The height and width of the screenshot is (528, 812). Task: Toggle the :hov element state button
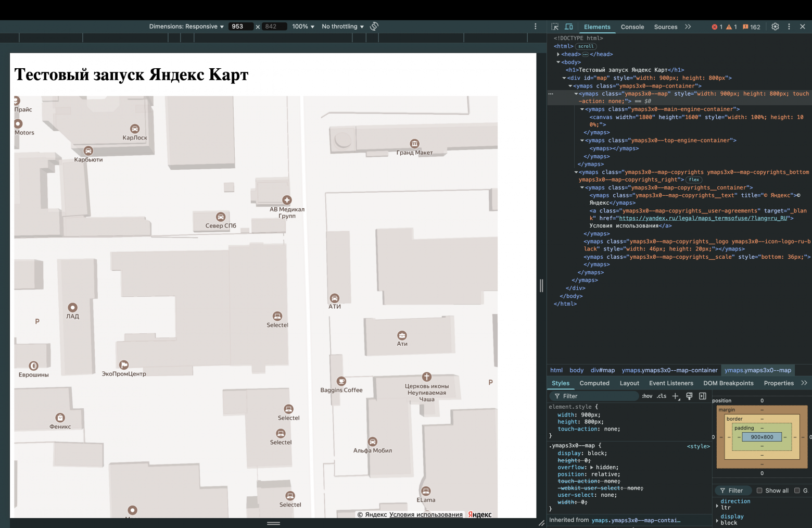[647, 396]
